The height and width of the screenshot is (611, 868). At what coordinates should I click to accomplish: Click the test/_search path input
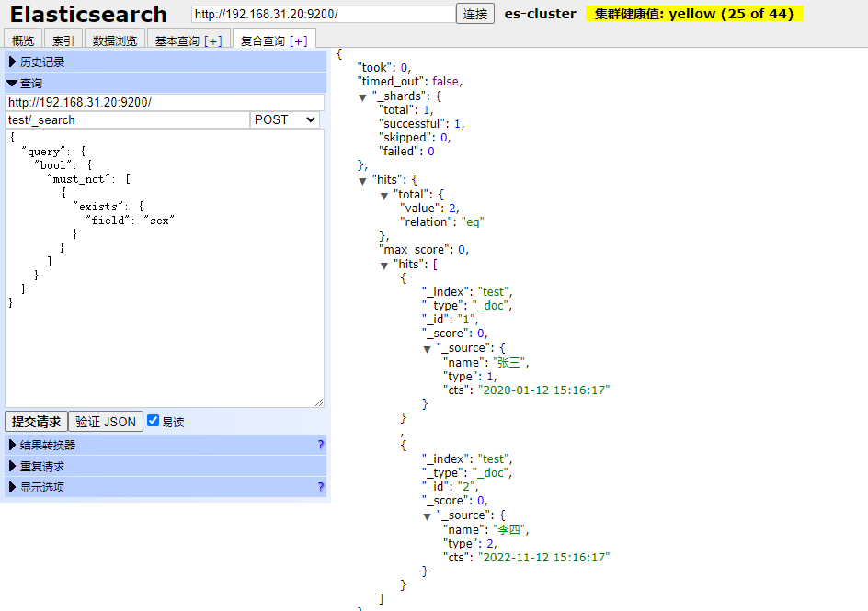tap(128, 120)
